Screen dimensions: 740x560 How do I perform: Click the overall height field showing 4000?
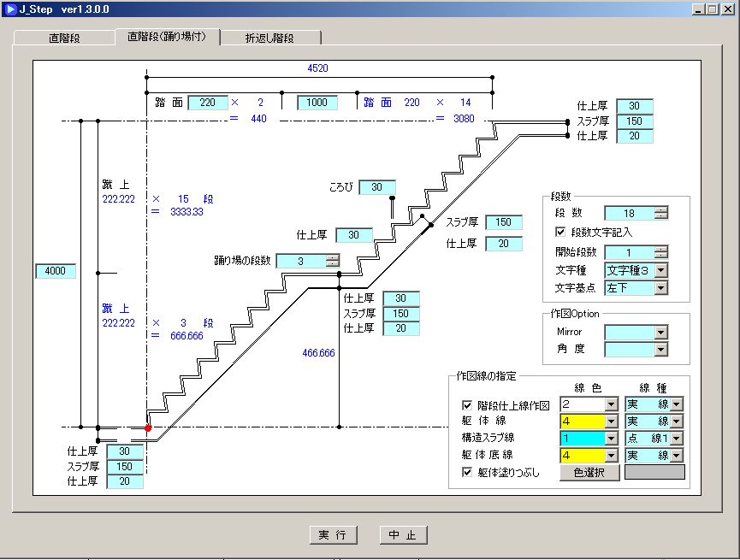[56, 272]
